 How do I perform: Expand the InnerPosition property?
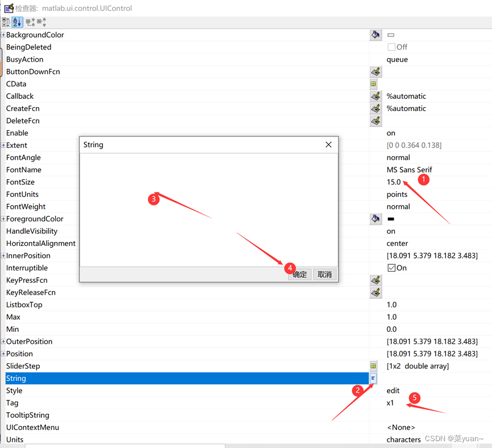(x=3, y=256)
